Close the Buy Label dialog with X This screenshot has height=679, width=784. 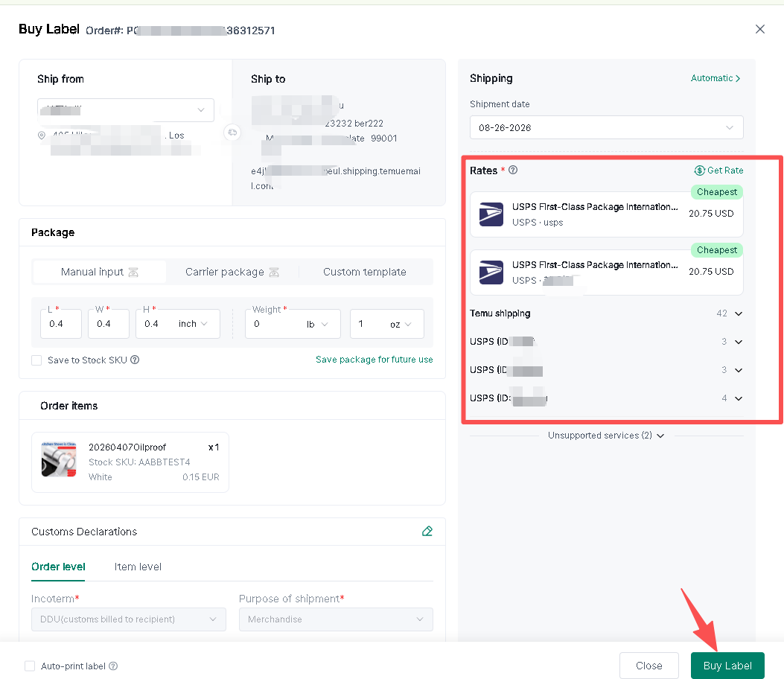(759, 29)
